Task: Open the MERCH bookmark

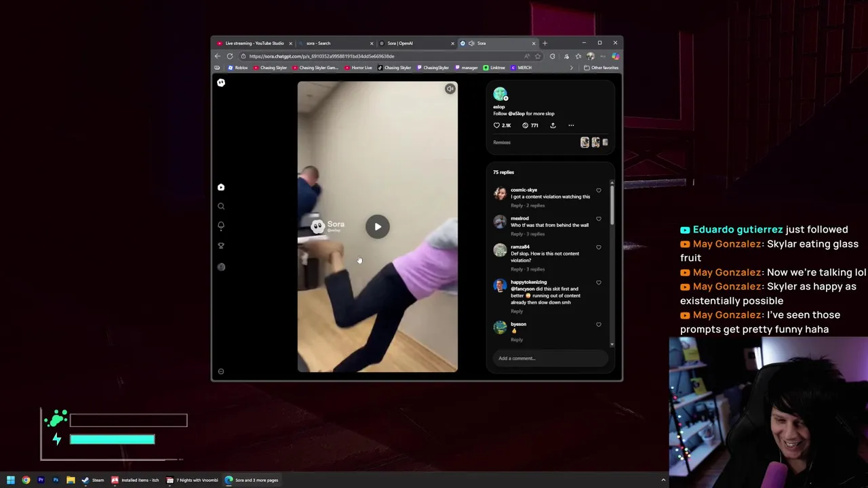Action: point(521,68)
